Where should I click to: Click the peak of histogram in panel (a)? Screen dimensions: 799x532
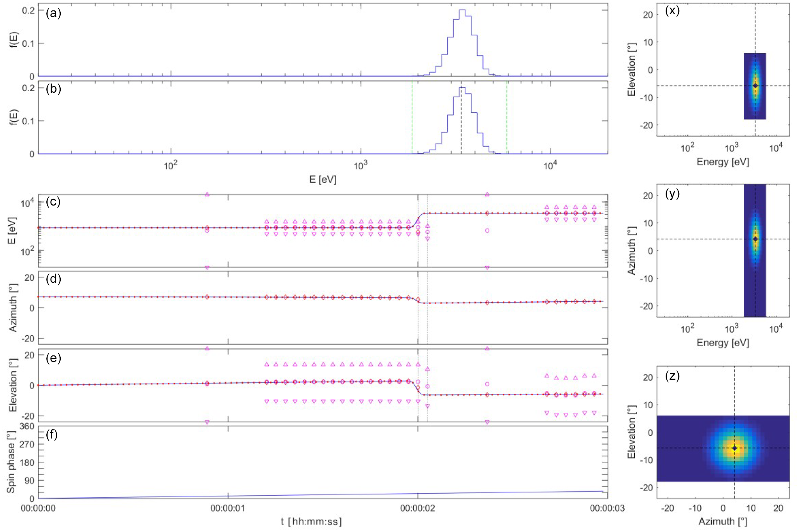click(462, 10)
